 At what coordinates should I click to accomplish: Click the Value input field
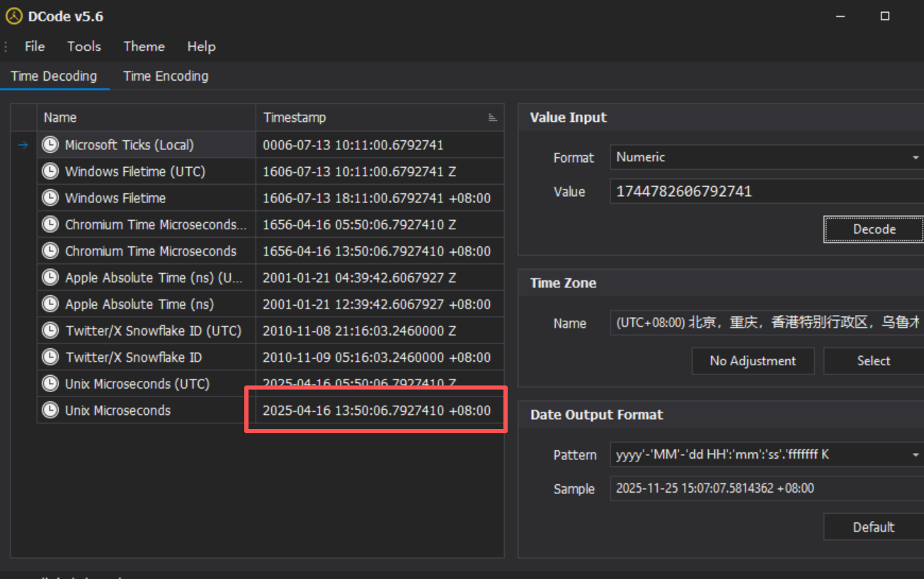(x=767, y=192)
